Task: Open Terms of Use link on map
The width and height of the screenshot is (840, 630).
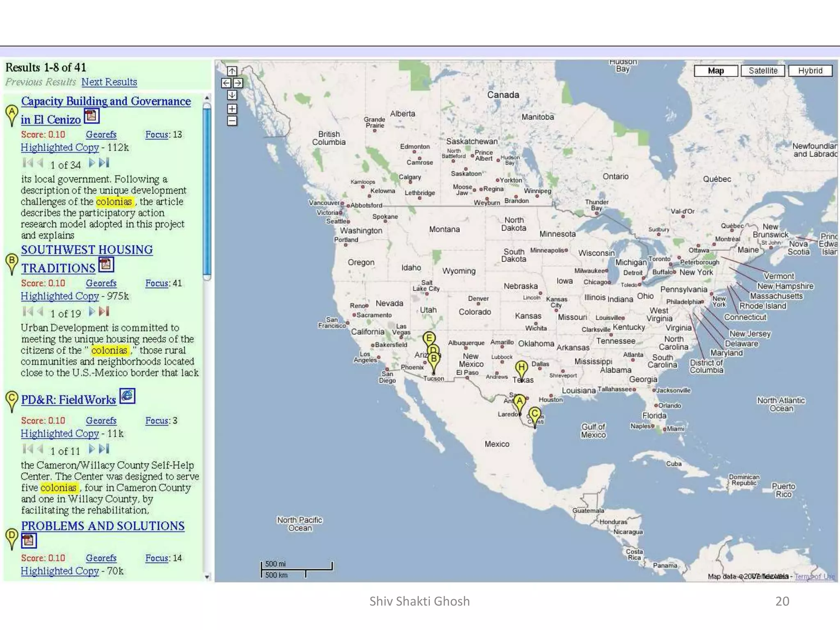Action: point(815,576)
